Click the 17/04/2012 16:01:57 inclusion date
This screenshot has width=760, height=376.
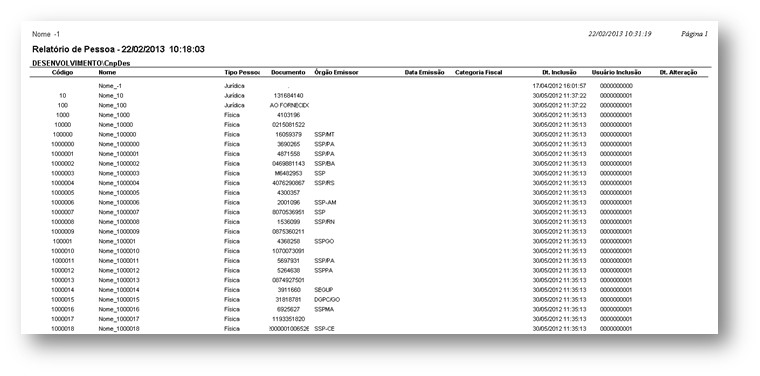[x=559, y=86]
